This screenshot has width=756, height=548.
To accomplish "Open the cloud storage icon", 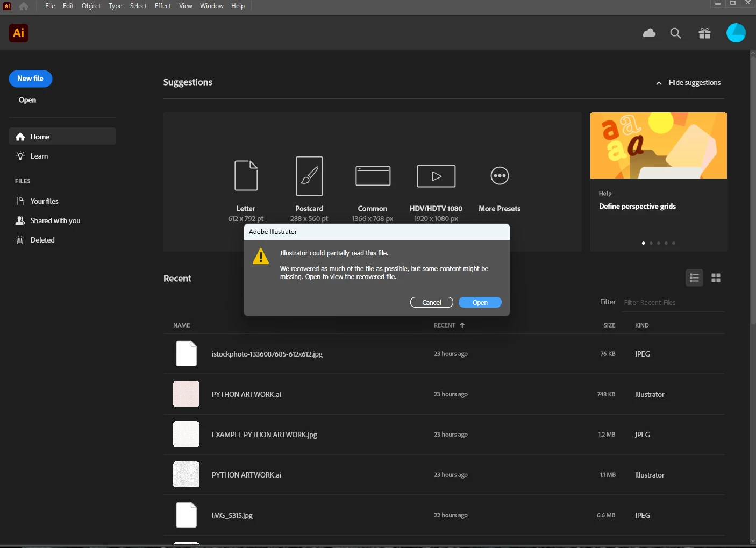I will point(649,33).
